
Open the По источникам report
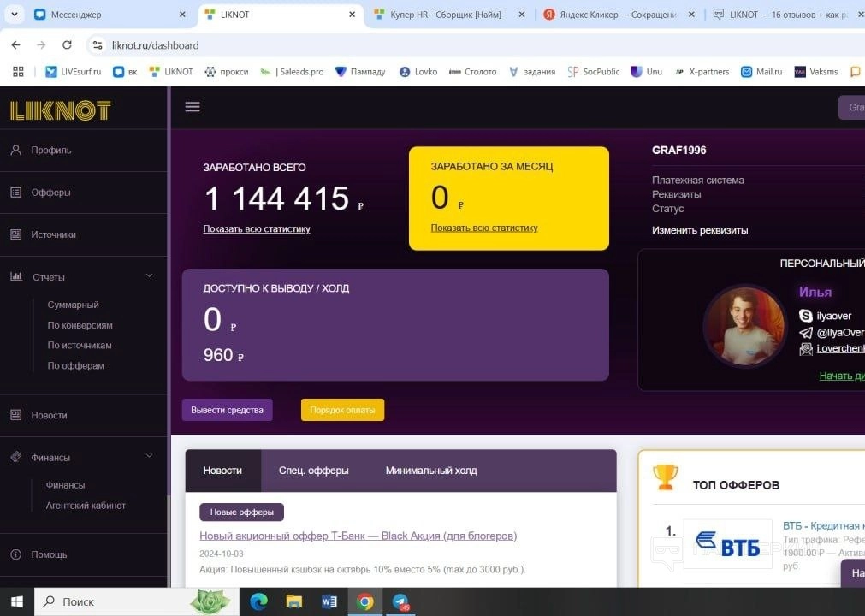point(80,346)
